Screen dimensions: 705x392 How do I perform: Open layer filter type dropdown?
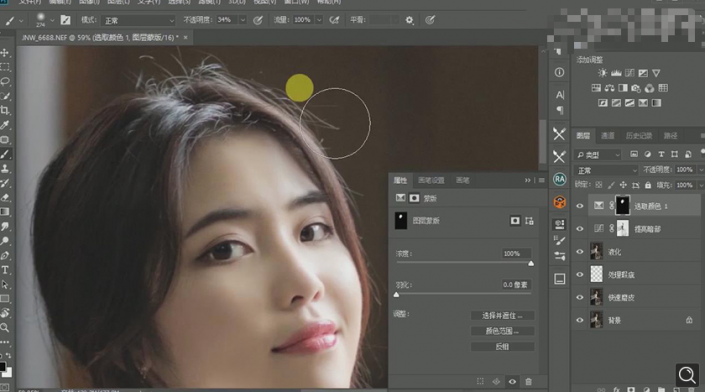[598, 155]
